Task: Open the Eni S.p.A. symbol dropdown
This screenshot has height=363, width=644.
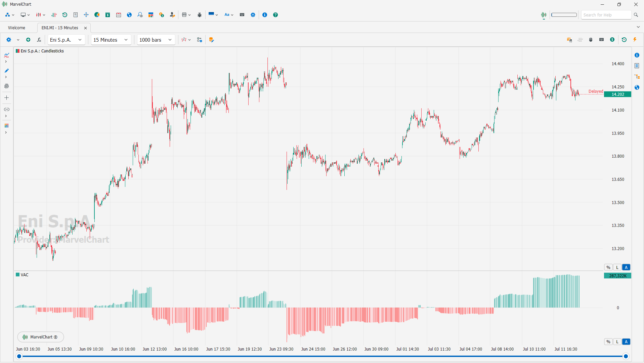Action: [x=66, y=40]
